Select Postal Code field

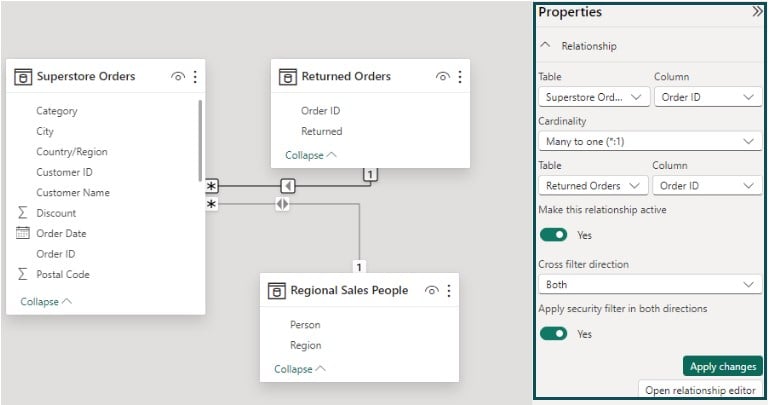coord(63,274)
